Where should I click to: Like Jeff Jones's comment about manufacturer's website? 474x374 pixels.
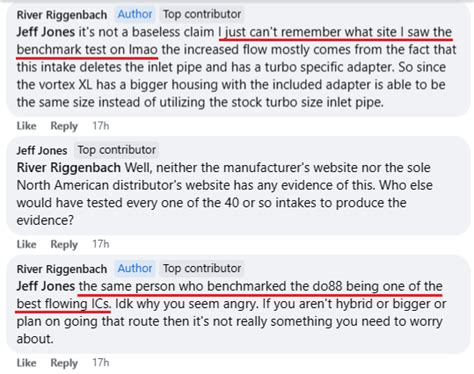point(26,244)
